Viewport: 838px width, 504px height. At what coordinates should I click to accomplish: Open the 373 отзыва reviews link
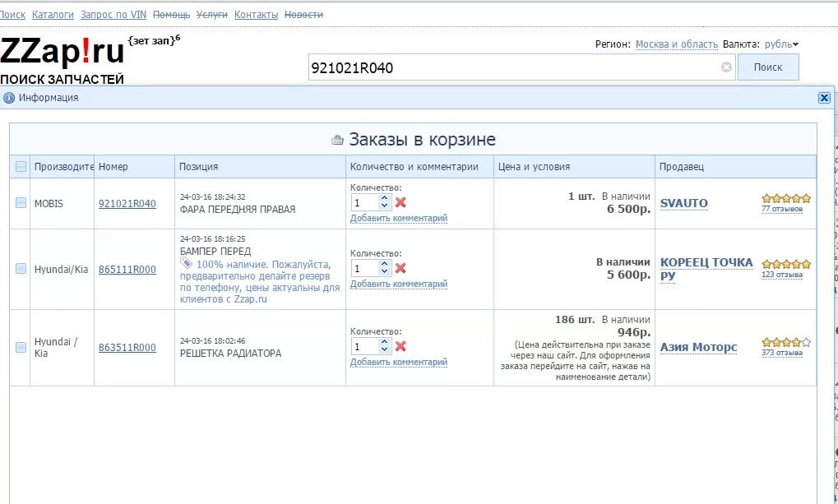[782, 353]
